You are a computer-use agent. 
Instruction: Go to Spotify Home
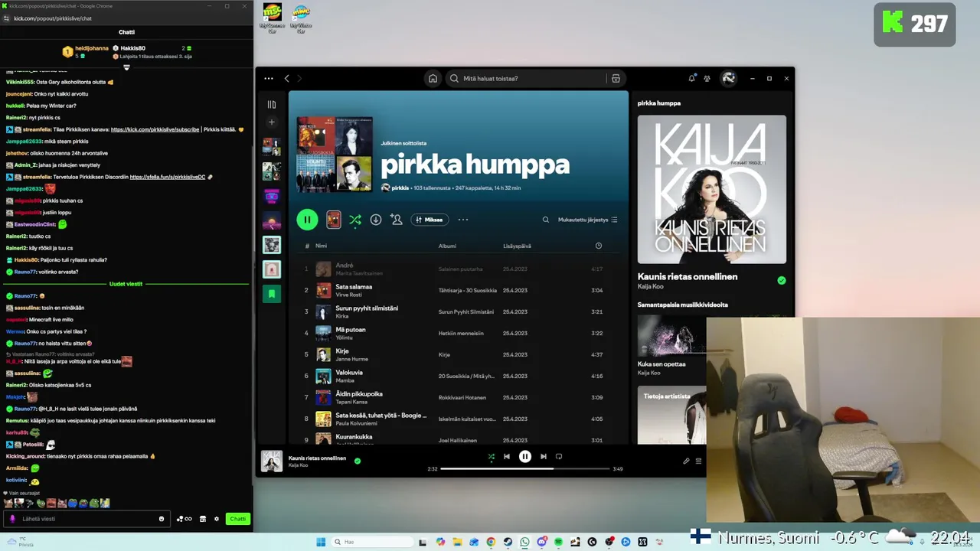[x=433, y=78]
